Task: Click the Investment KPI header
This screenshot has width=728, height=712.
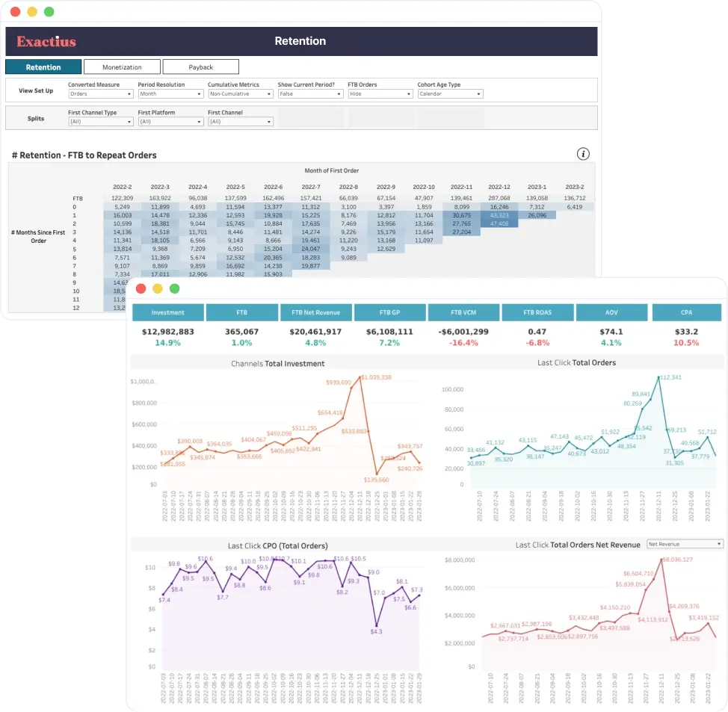Action: pyautogui.click(x=168, y=313)
